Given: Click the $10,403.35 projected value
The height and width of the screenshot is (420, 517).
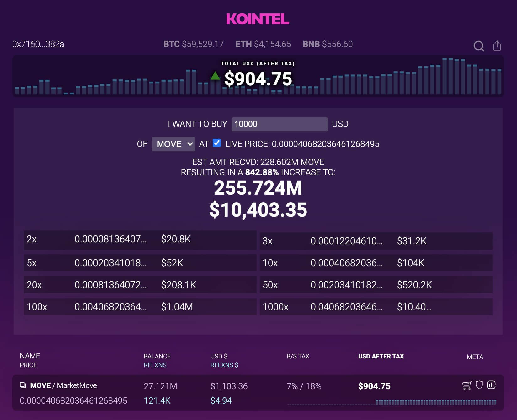Looking at the screenshot, I should pos(258,210).
